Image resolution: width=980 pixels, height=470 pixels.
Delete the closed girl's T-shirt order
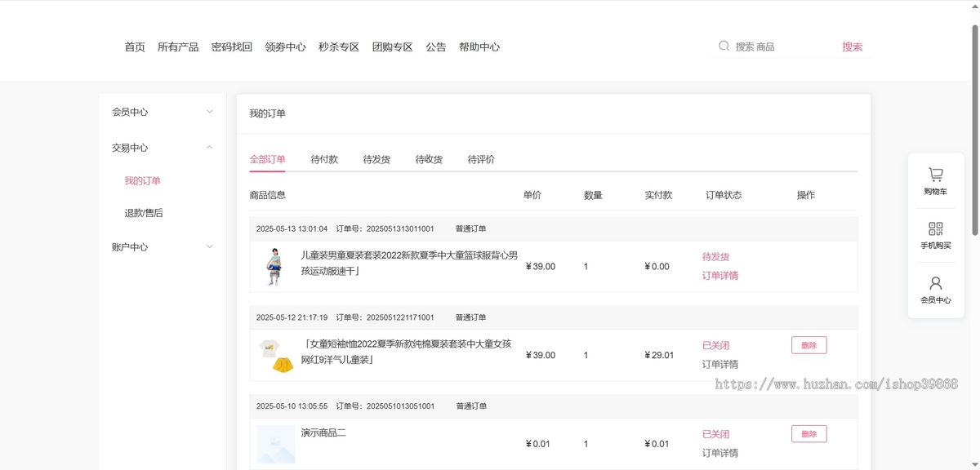tap(808, 345)
